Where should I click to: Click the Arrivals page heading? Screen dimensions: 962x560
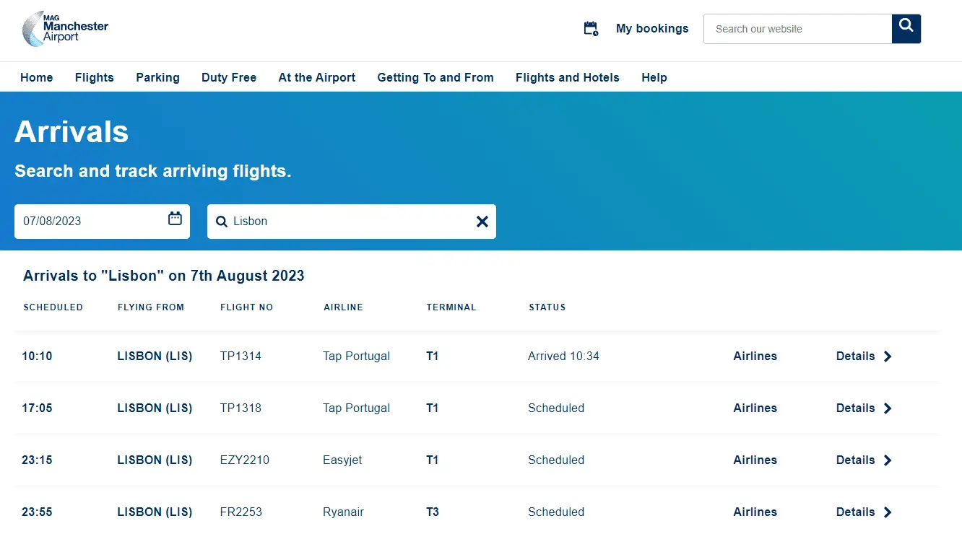point(71,132)
